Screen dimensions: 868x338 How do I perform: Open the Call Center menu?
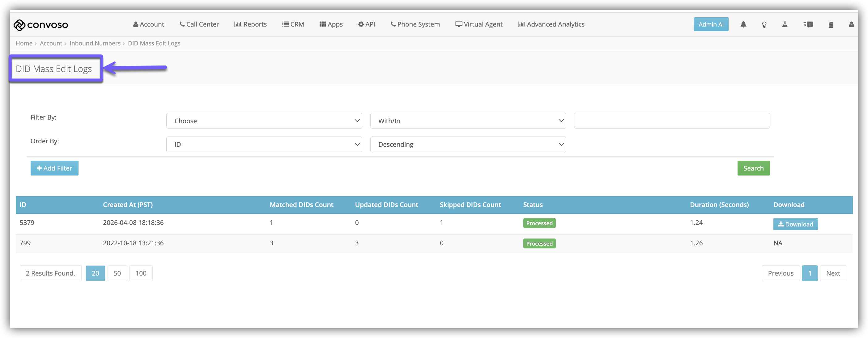tap(199, 24)
